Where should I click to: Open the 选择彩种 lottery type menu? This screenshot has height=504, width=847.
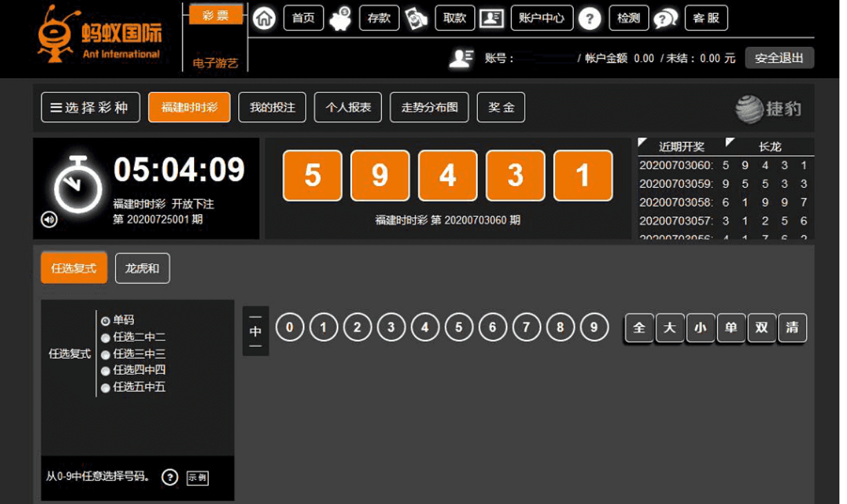(x=90, y=108)
